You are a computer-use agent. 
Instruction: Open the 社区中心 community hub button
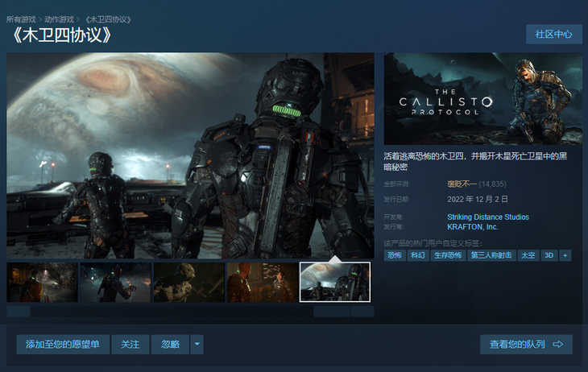[x=554, y=35]
